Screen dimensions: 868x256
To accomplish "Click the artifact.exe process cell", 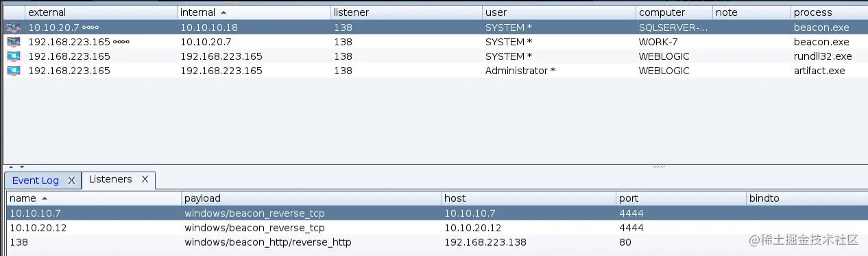I will [x=819, y=71].
